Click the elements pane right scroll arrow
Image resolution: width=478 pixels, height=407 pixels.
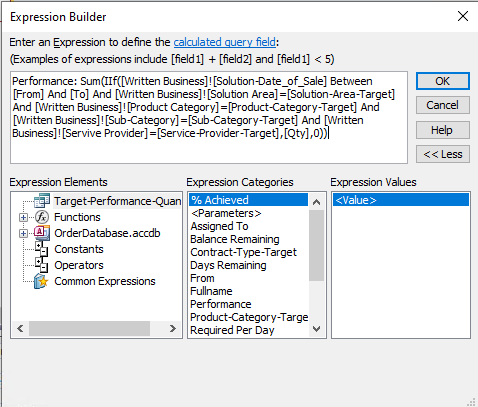[x=172, y=329]
